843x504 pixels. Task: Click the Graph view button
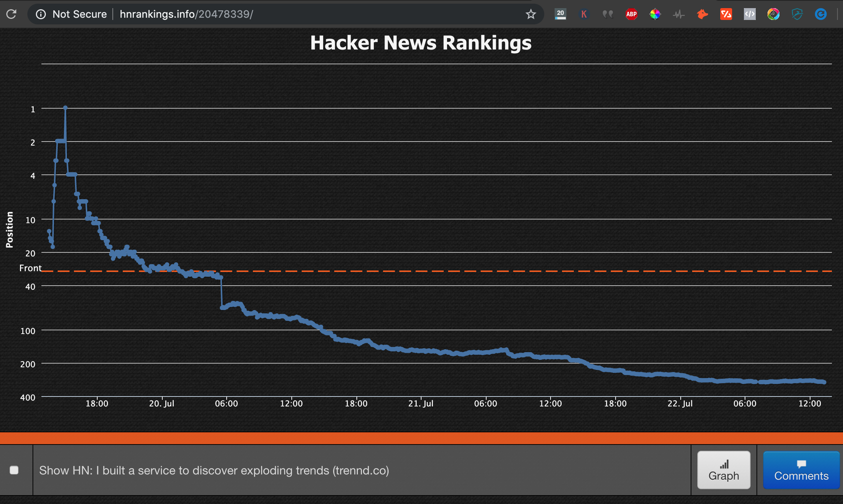coord(724,470)
